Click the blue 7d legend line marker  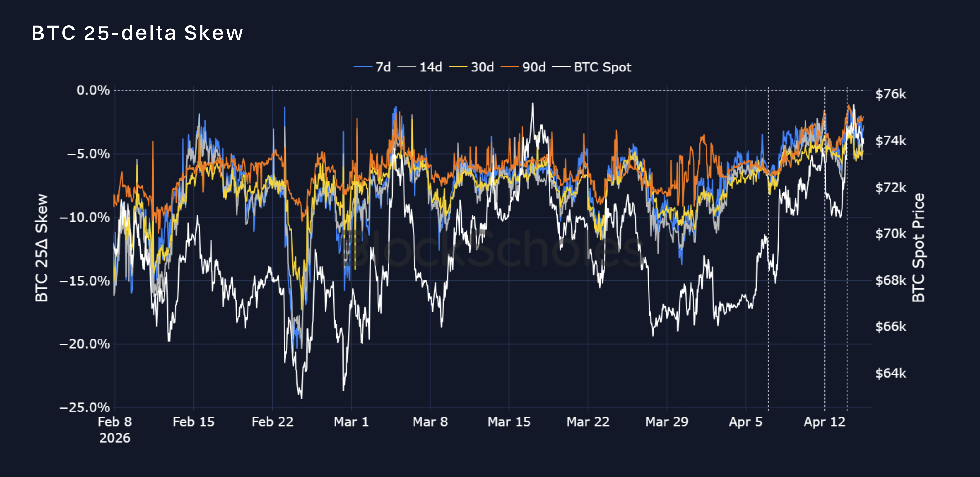coord(363,67)
